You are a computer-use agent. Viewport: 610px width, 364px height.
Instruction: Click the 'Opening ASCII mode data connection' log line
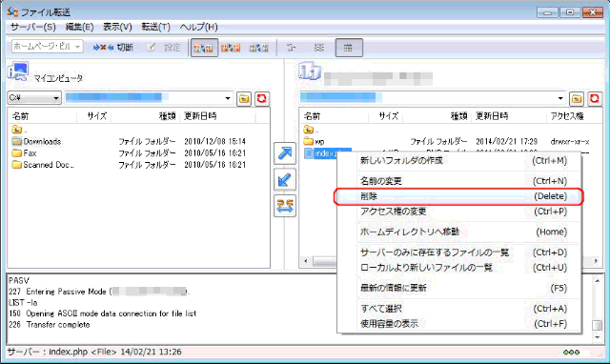pos(103,313)
